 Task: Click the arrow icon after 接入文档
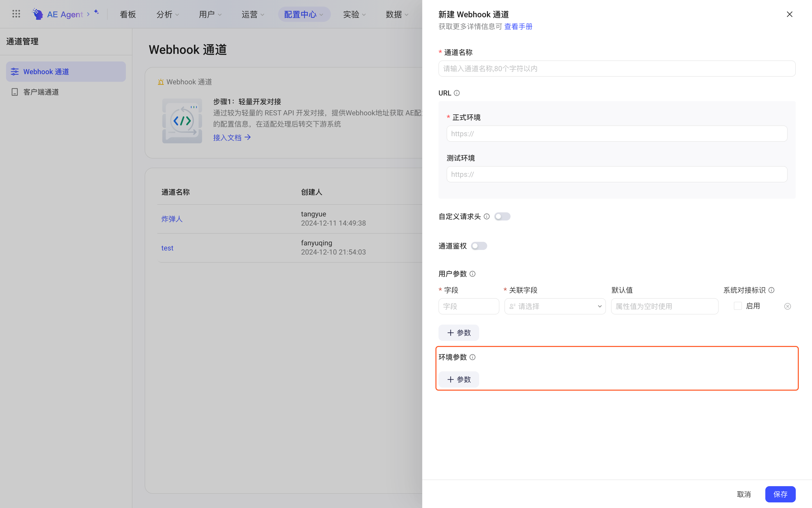point(248,137)
